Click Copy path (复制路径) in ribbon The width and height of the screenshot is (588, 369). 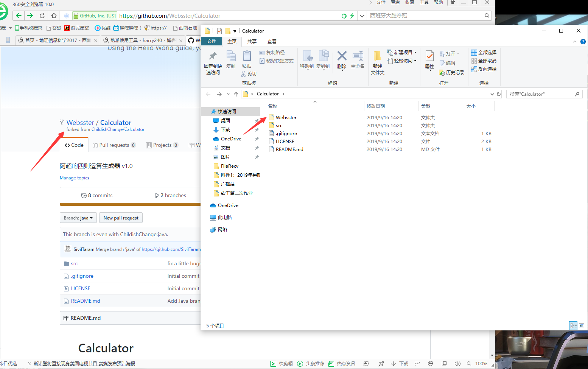[272, 53]
